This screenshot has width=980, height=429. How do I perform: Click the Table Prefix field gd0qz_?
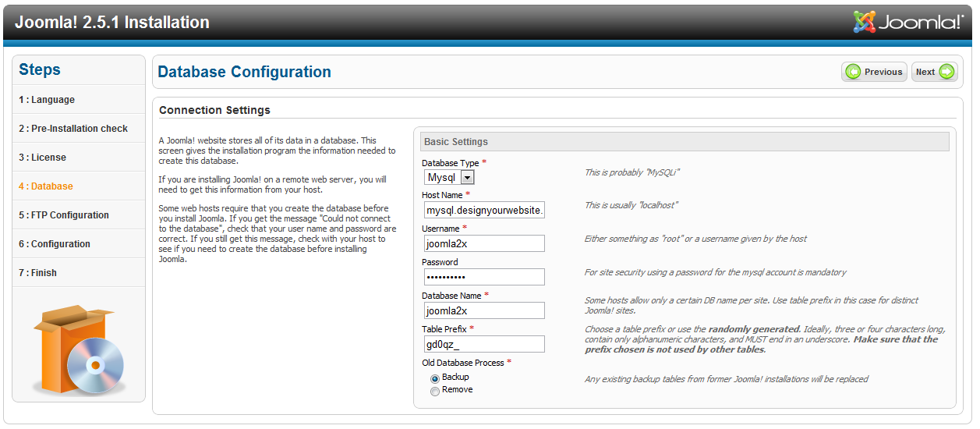coord(484,344)
